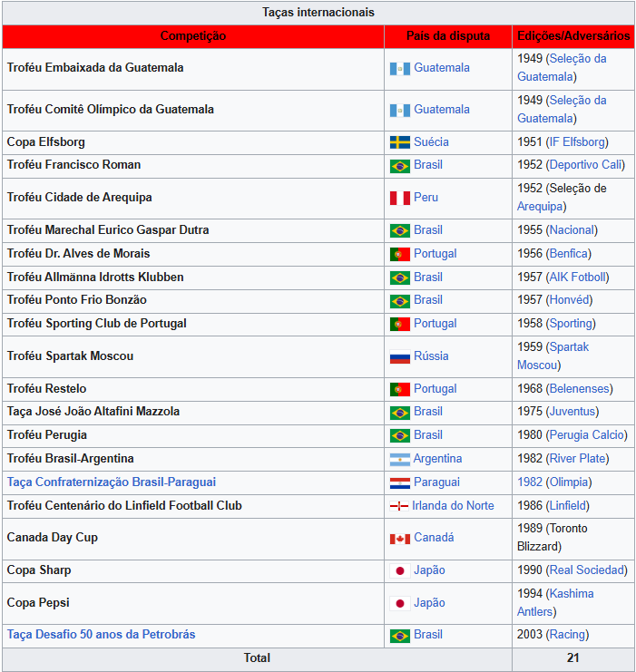Open the 1982 year link before Olimpia
Viewport: 636px width, 672px height.
tap(530, 482)
